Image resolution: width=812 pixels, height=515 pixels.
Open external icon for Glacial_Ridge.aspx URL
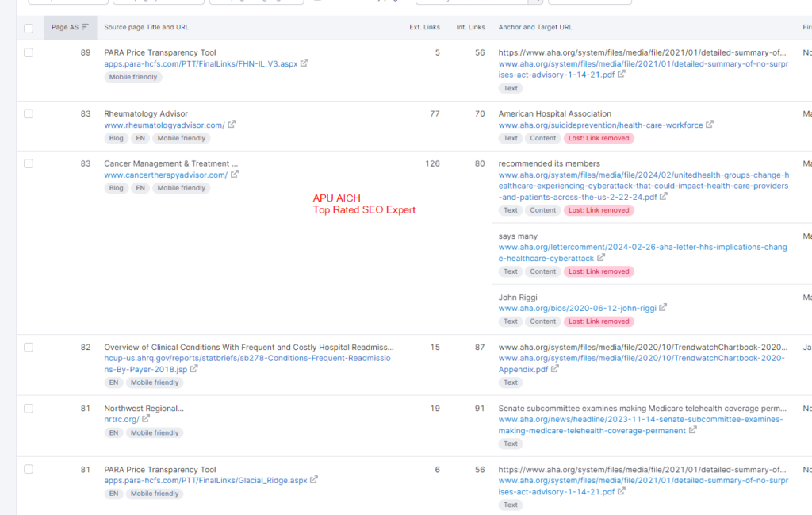point(314,480)
